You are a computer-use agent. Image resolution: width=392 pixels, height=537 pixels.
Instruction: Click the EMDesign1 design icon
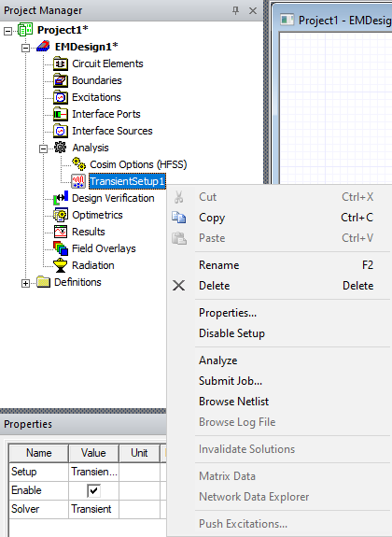point(43,47)
